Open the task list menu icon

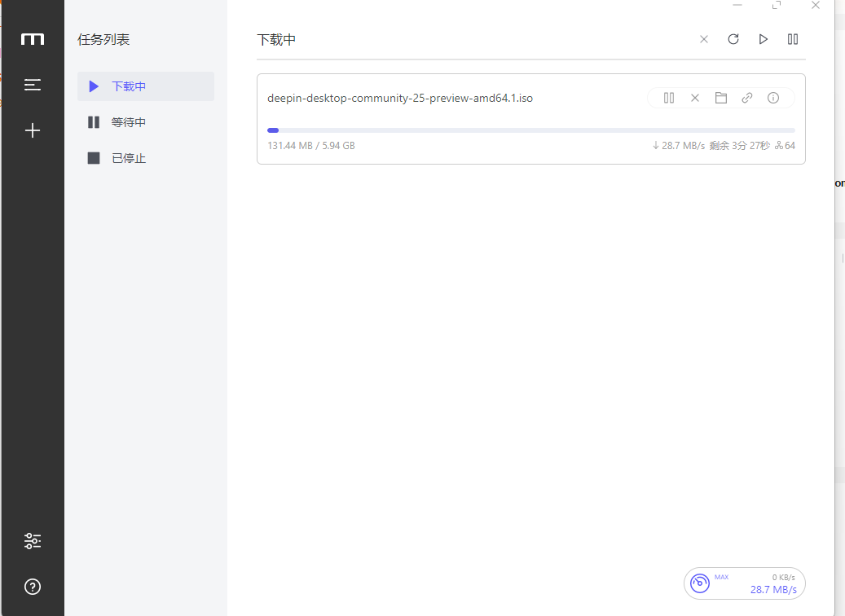click(x=33, y=85)
